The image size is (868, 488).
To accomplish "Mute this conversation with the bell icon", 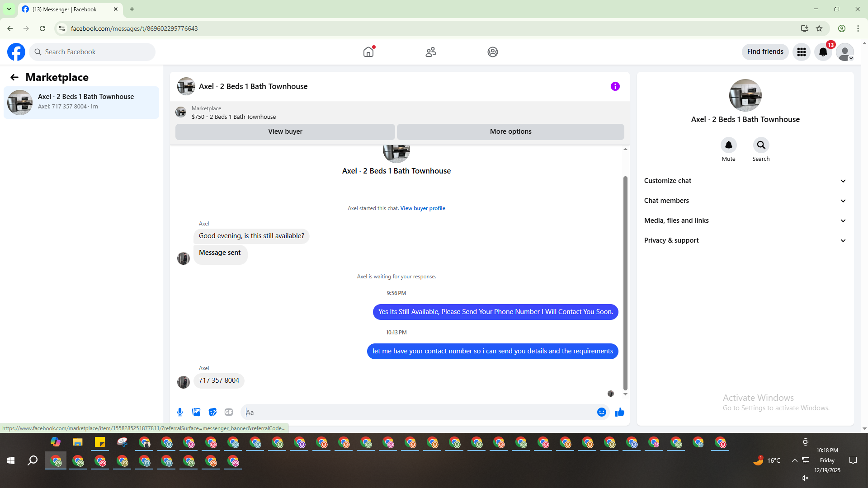I will (728, 145).
